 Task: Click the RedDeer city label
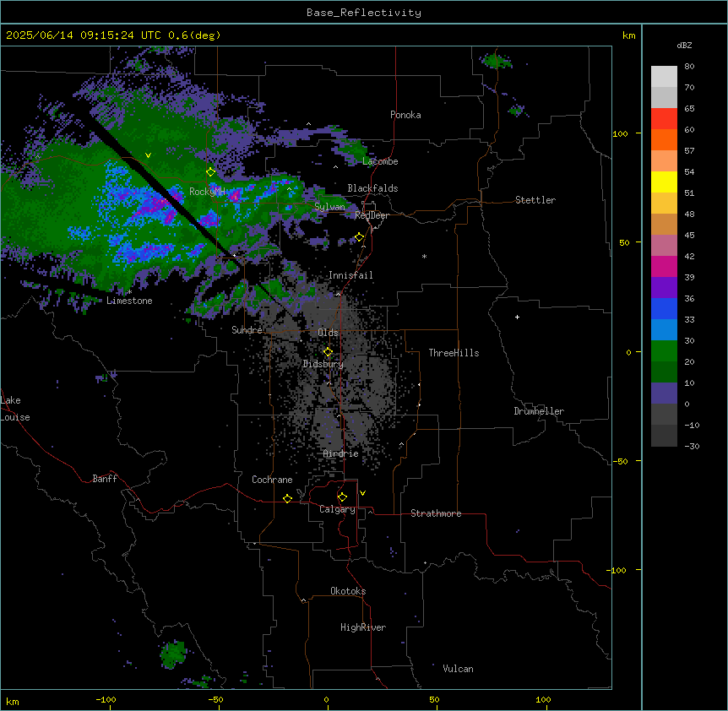click(x=372, y=215)
